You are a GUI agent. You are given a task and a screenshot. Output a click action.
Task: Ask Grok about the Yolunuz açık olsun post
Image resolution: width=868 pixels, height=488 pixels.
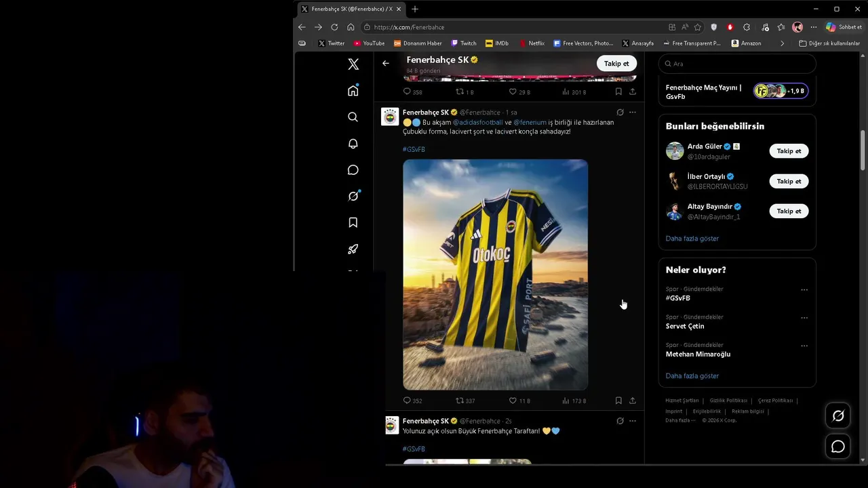(620, 421)
